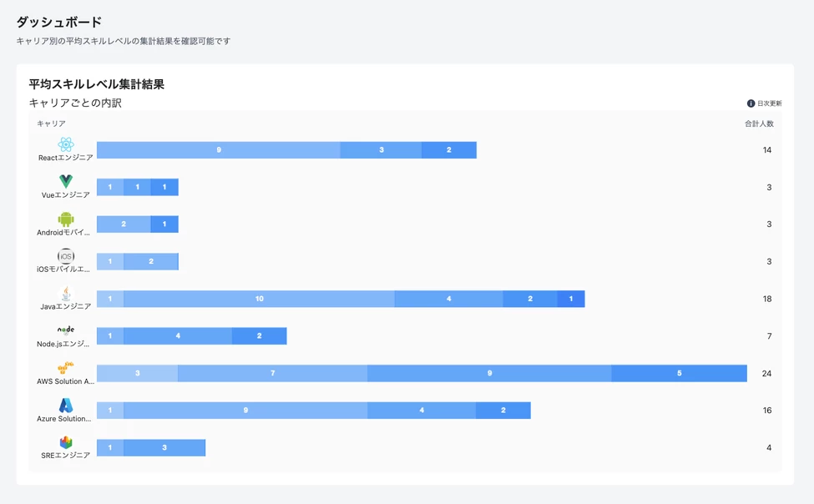
Task: Click the SRE engineer icon
Action: point(66,442)
